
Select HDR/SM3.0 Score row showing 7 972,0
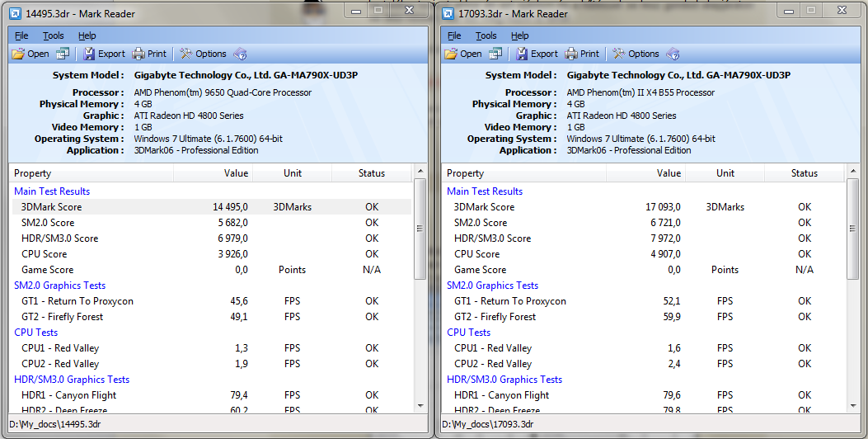(645, 238)
